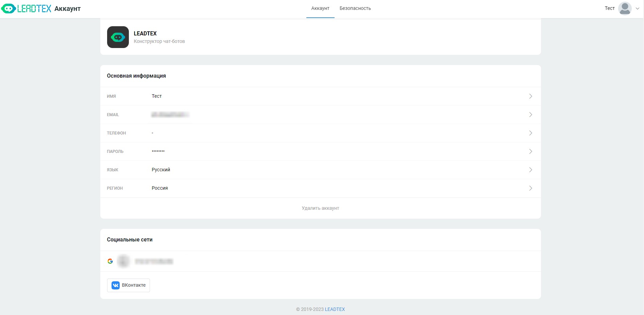Expand the Язык row chevron
The width and height of the screenshot is (644, 315).
(530, 170)
